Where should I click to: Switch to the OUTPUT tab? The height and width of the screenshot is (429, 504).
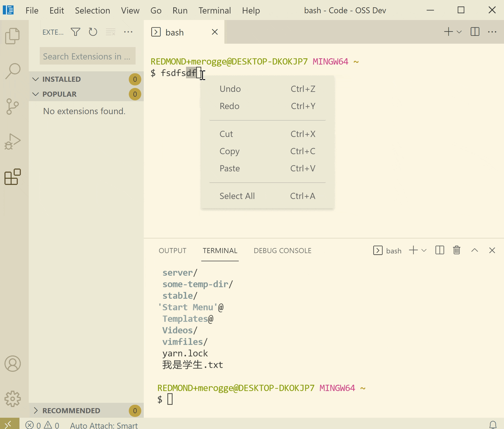172,250
